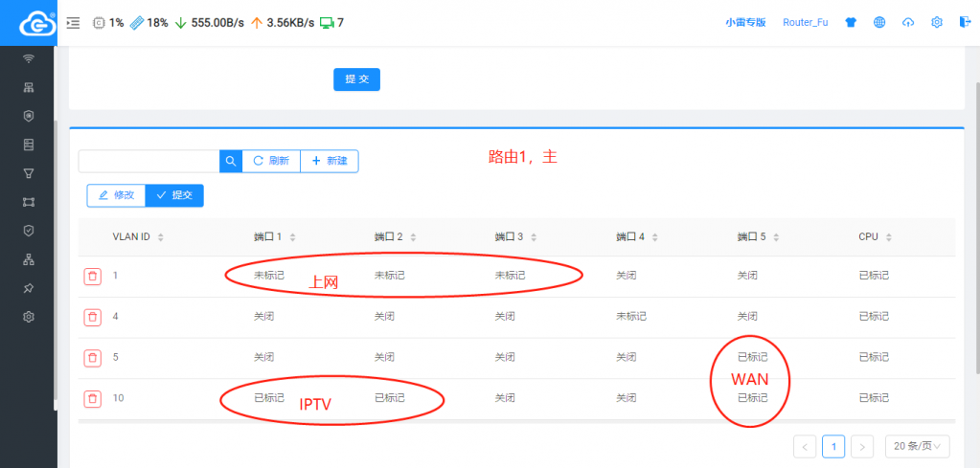This screenshot has width=980, height=468.
Task: Go to page 1 in pagination
Action: tap(834, 446)
